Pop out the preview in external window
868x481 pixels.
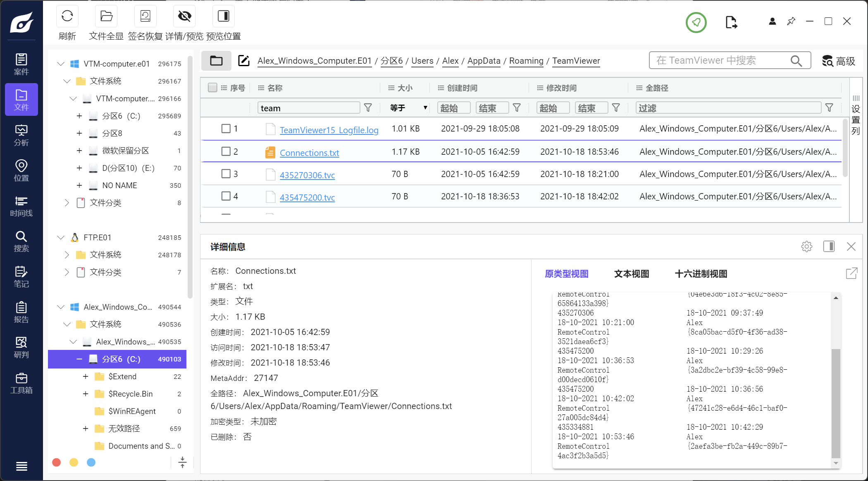tap(851, 273)
